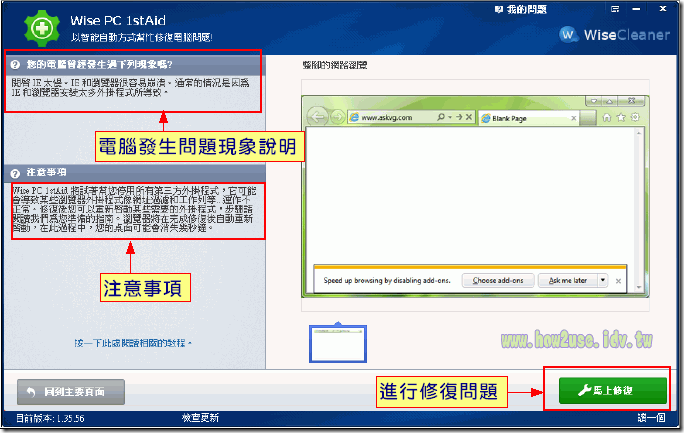Open the tutorial link 按一下此處閱讀相關的教程
684x433 pixels.
[x=133, y=343]
